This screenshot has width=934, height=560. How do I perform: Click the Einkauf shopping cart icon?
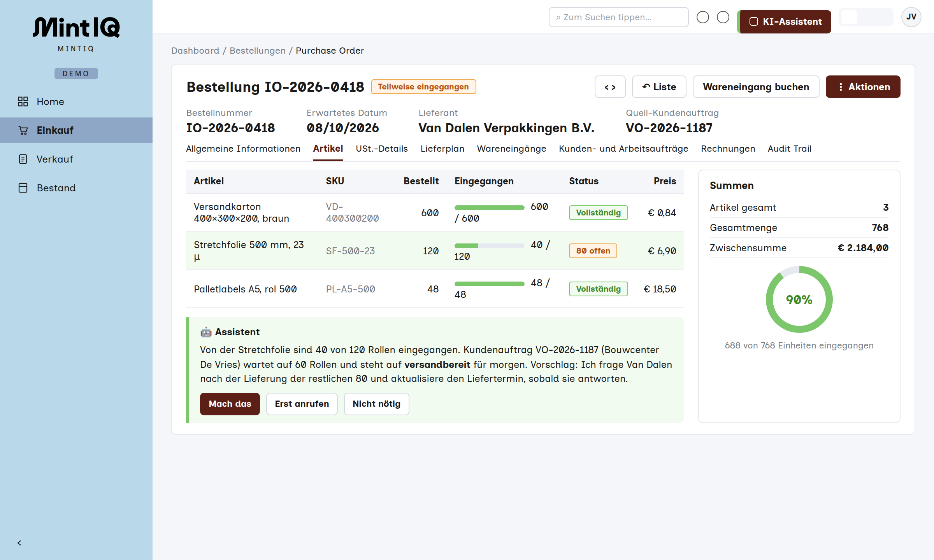[x=23, y=130]
